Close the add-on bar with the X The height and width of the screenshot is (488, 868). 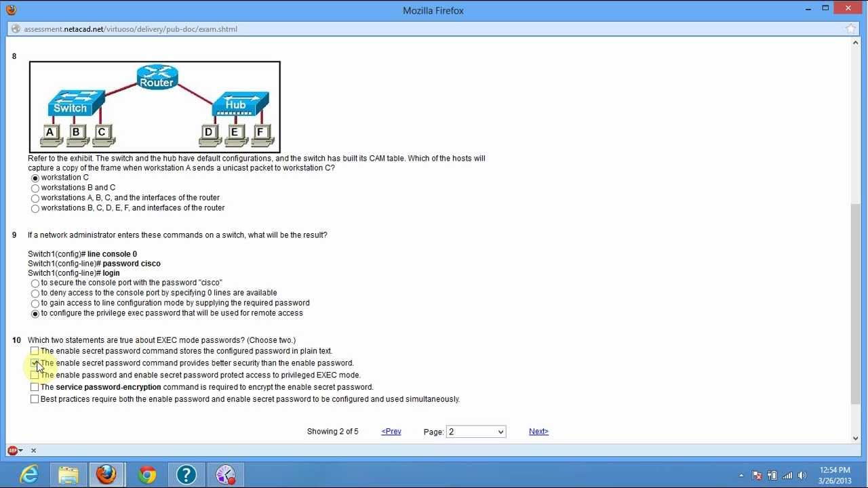(33, 450)
